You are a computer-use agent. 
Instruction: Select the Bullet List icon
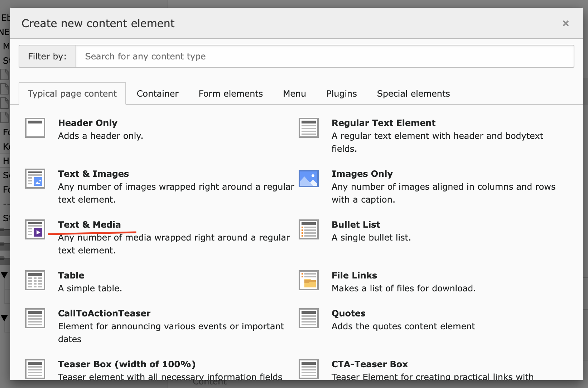tap(309, 229)
